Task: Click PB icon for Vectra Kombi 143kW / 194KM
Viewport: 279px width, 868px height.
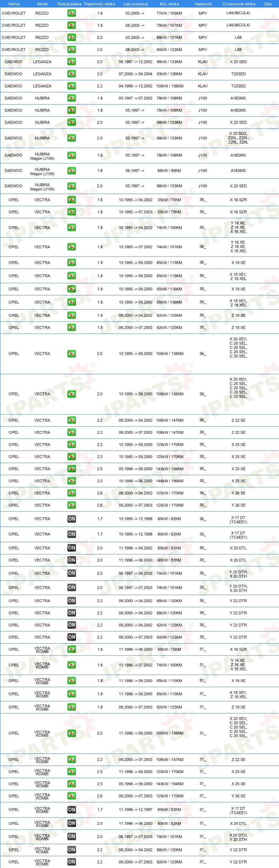Action: 72,784
